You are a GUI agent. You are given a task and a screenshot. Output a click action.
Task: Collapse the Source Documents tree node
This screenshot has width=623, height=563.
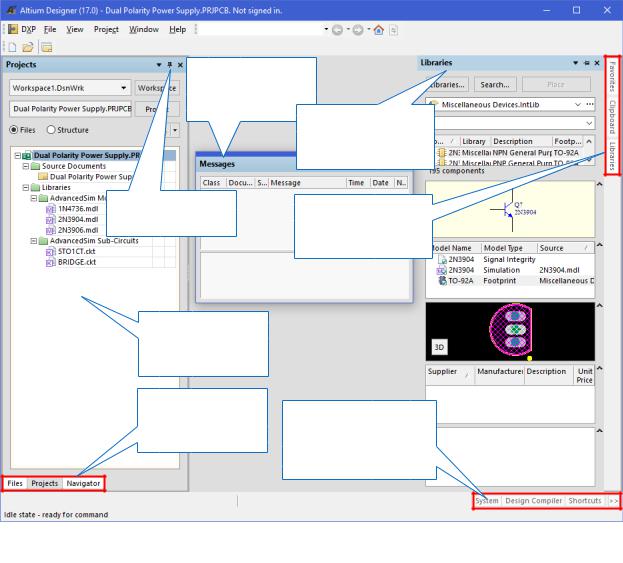(x=26, y=166)
